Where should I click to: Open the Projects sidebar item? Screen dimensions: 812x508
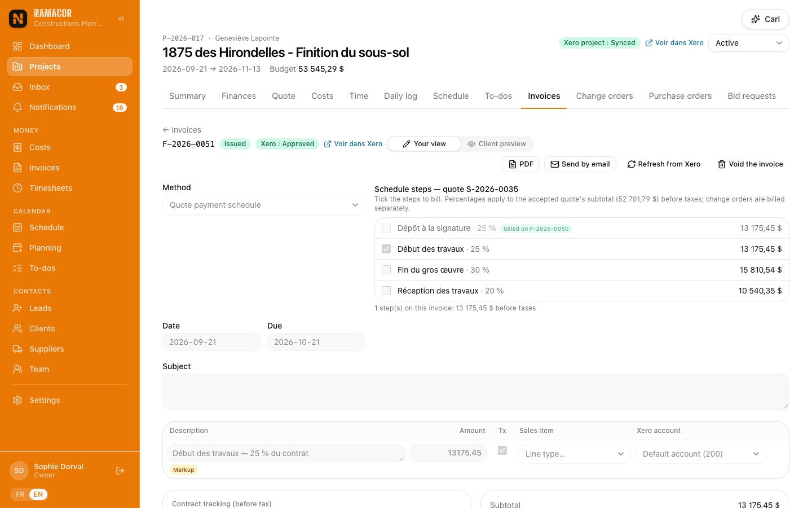[x=69, y=67]
